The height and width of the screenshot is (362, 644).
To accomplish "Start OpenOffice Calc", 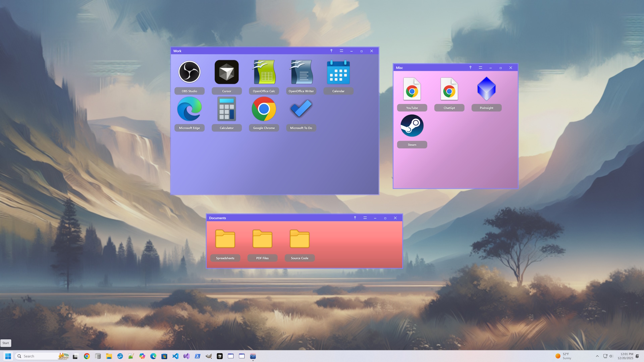I will pos(264,72).
